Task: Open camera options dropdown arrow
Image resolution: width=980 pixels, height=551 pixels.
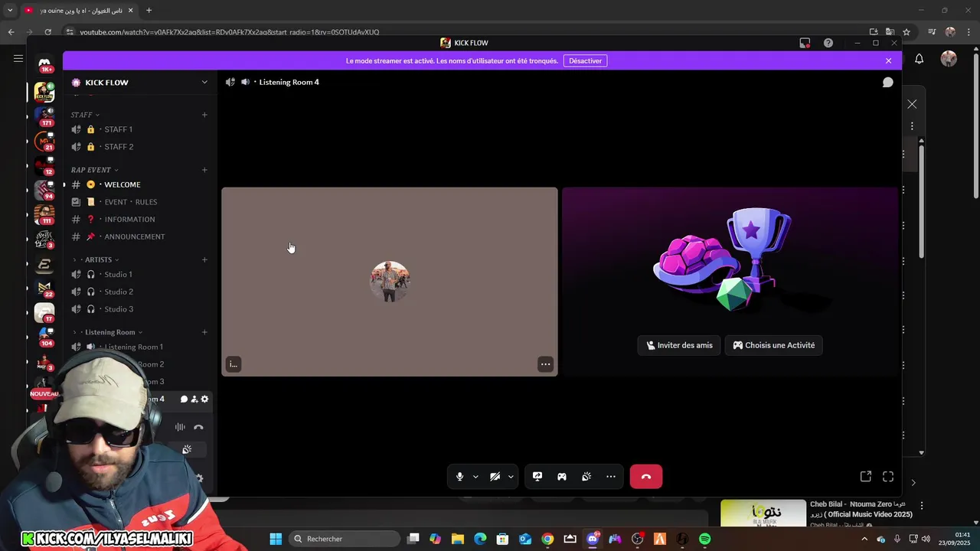Action: (511, 476)
